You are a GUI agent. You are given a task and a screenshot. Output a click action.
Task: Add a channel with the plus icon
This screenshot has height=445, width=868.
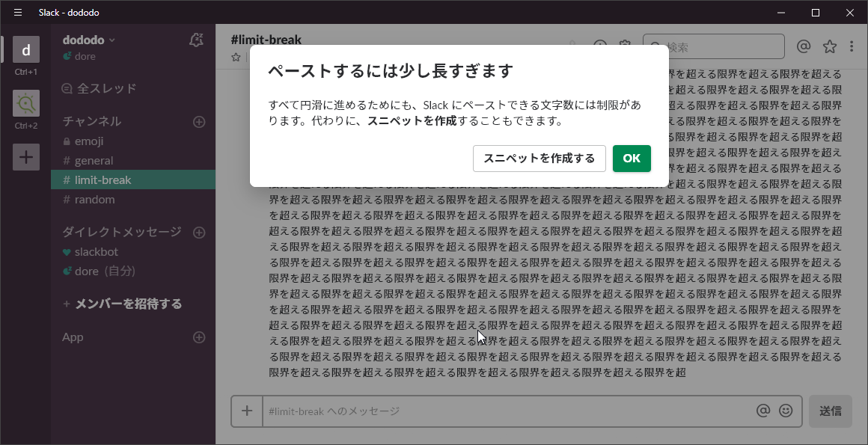click(199, 122)
